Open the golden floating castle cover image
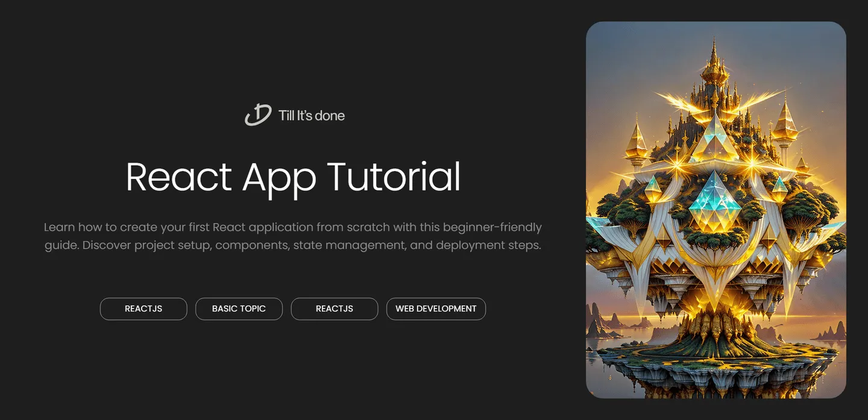Image resolution: width=868 pixels, height=420 pixels. 716,210
